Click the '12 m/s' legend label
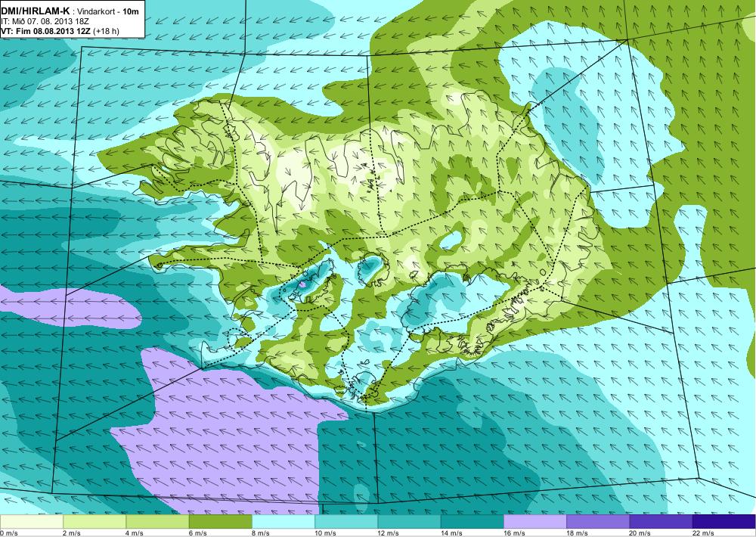The height and width of the screenshot is (537, 756). (x=389, y=533)
